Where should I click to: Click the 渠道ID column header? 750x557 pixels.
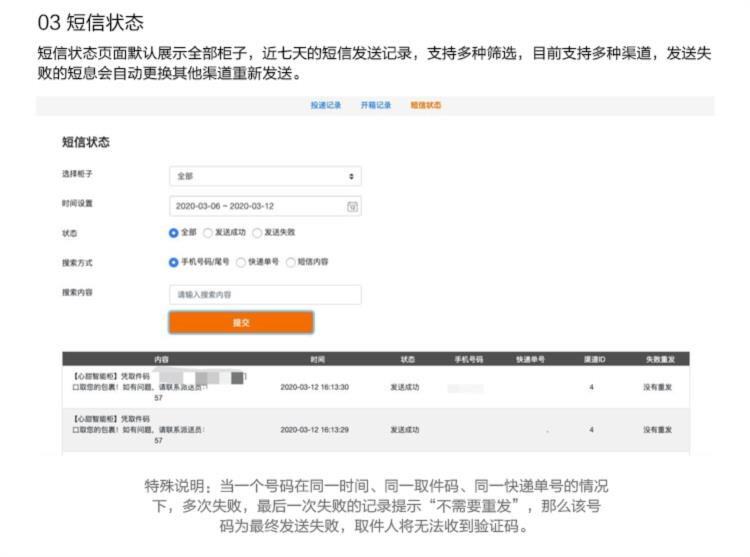click(595, 358)
